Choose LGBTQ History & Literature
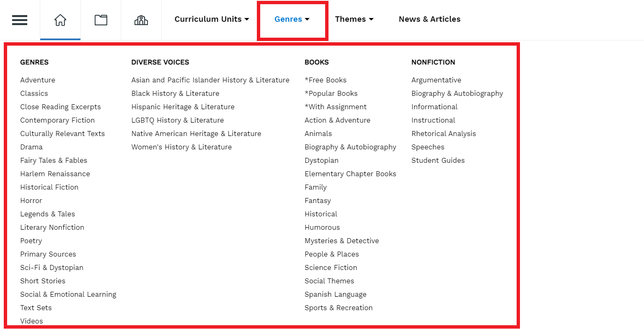 178,120
